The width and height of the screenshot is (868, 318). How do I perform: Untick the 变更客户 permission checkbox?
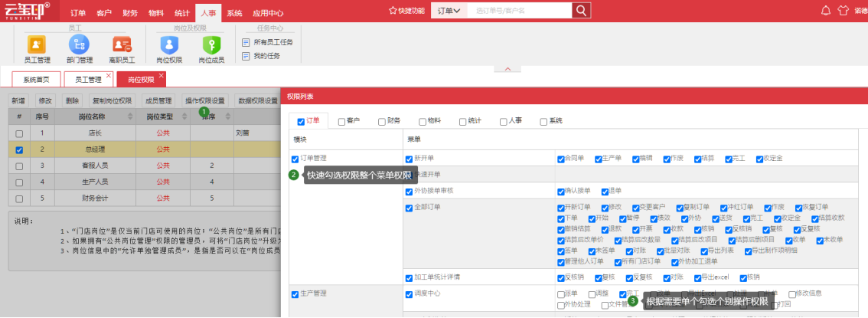[636, 207]
